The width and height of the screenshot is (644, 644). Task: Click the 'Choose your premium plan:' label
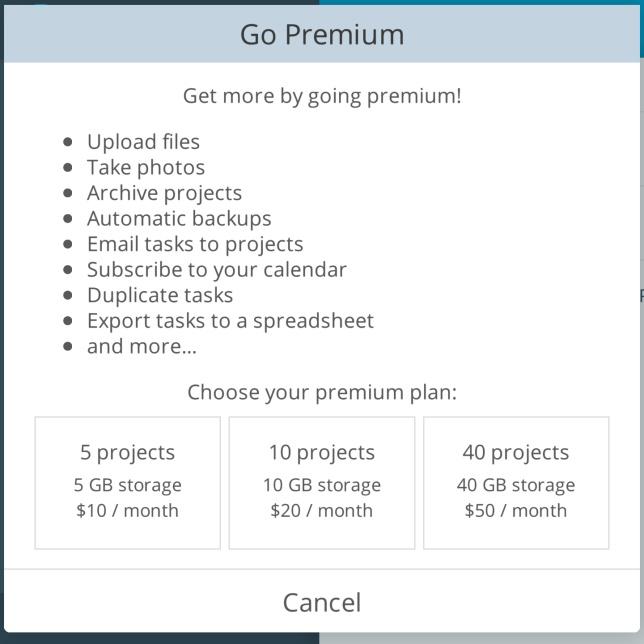[x=321, y=391]
